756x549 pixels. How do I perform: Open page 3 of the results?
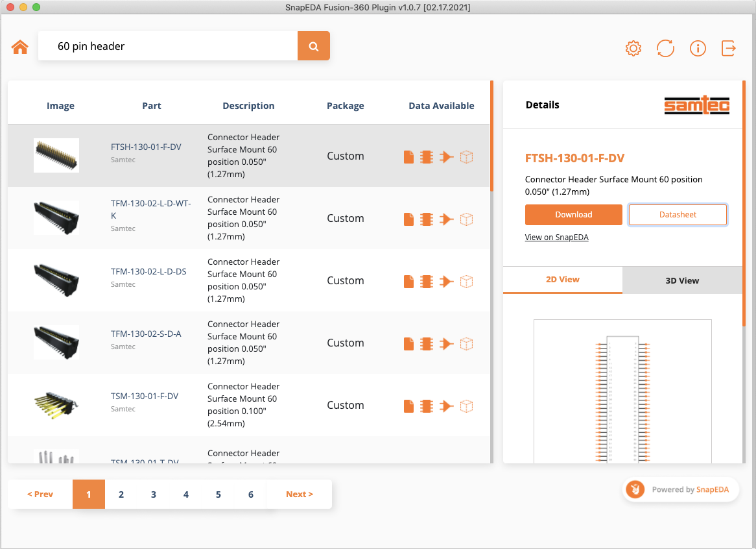153,494
